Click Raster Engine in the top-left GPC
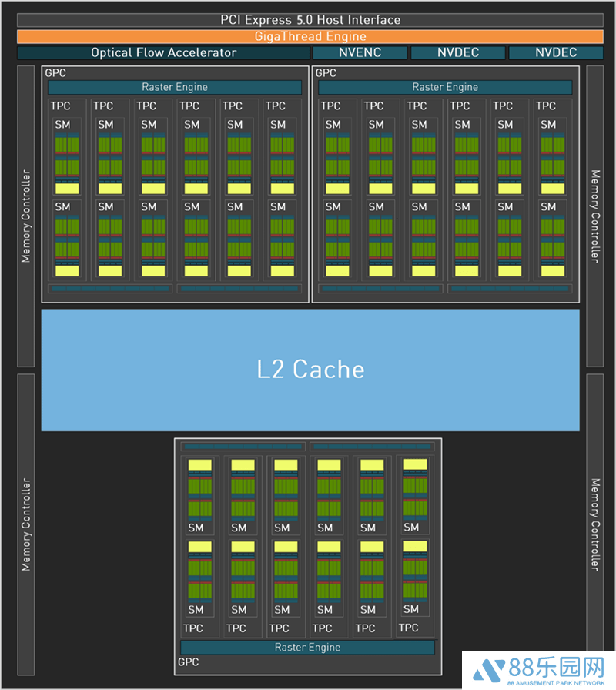 (175, 87)
